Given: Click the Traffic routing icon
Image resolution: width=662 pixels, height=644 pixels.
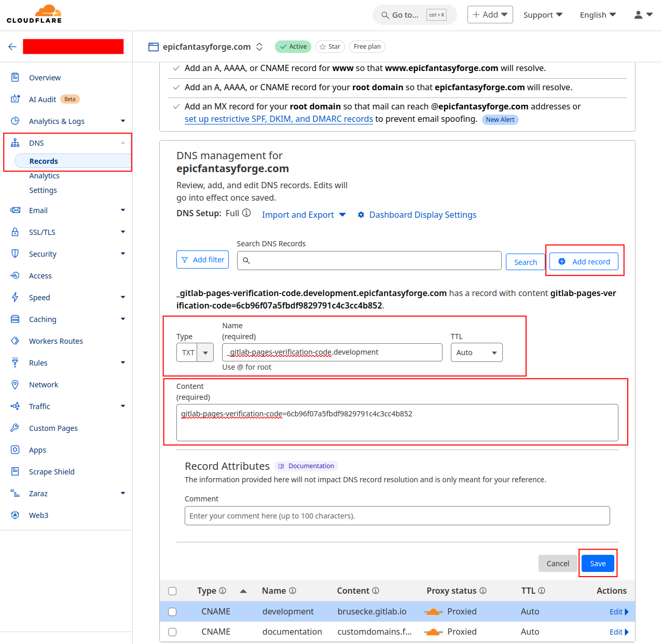Looking at the screenshot, I should point(15,406).
